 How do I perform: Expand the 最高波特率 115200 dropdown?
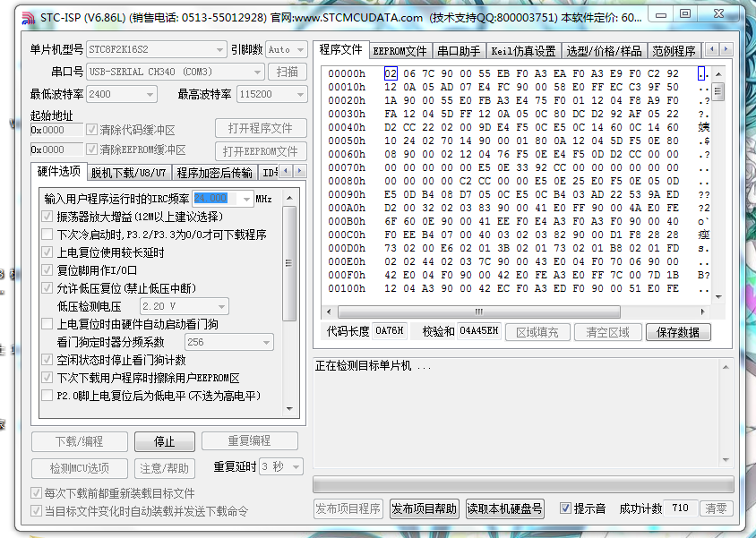(x=299, y=94)
